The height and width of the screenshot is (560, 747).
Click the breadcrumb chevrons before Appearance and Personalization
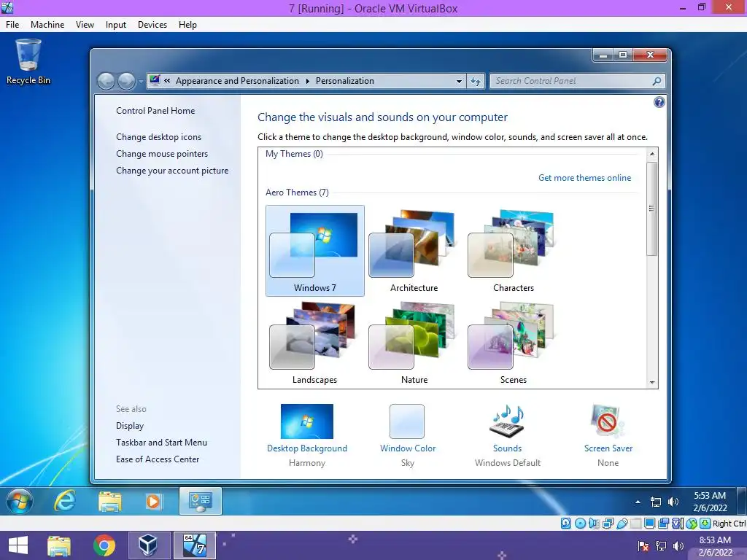pos(167,80)
